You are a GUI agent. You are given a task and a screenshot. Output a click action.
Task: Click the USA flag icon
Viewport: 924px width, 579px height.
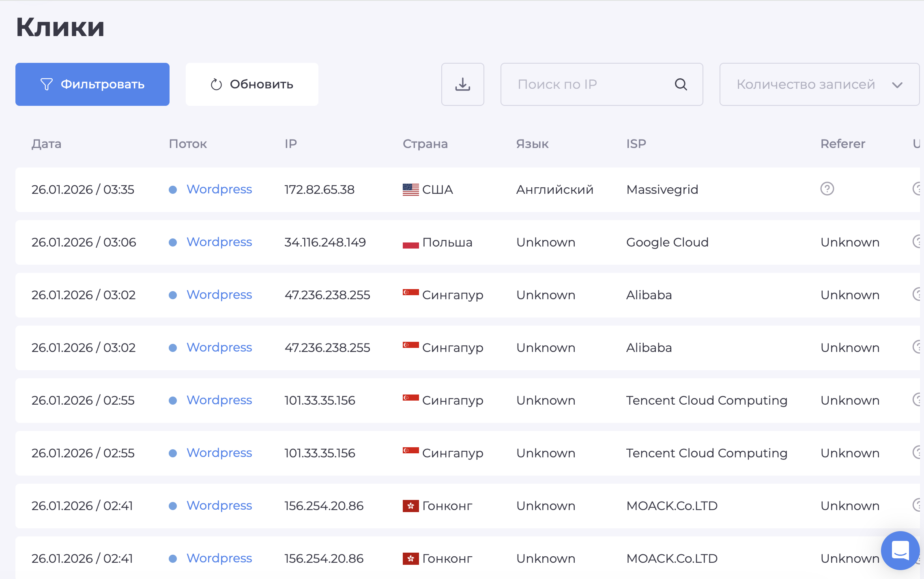click(410, 189)
